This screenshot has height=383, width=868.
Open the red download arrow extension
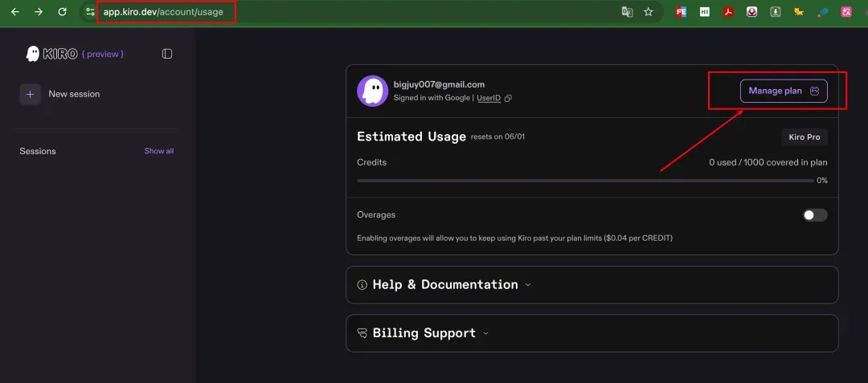pos(751,11)
